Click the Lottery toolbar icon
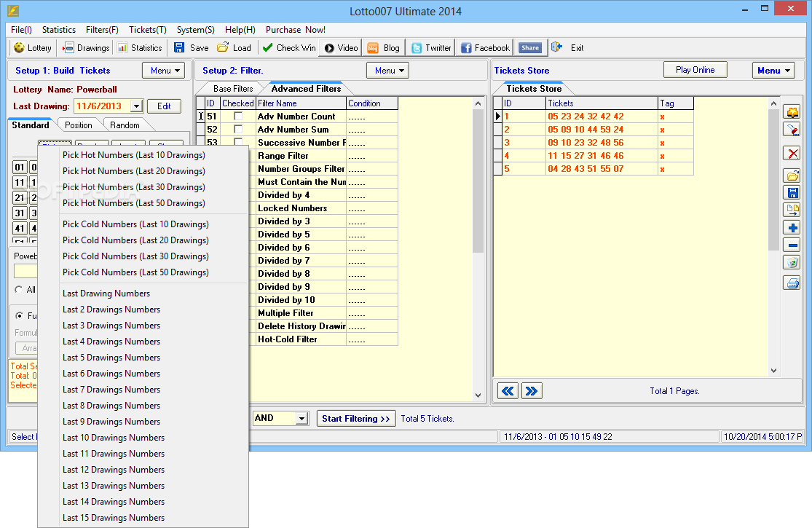The image size is (812, 528). point(19,47)
